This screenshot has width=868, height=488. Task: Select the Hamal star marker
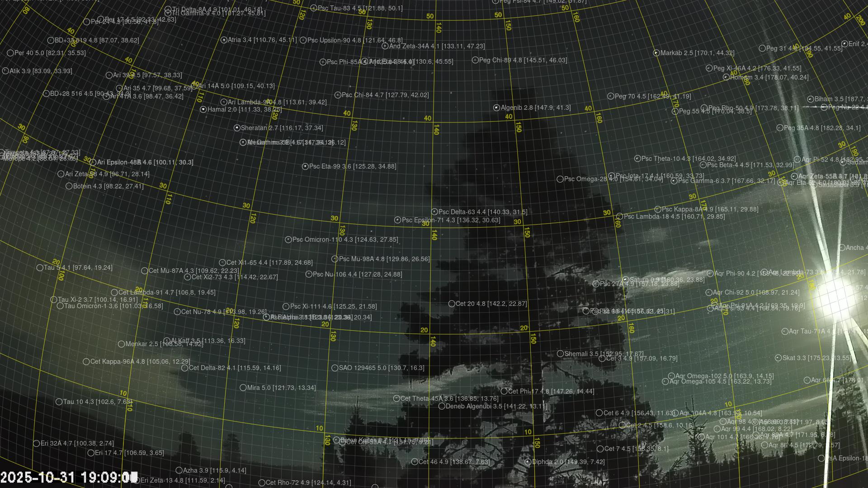(203, 109)
